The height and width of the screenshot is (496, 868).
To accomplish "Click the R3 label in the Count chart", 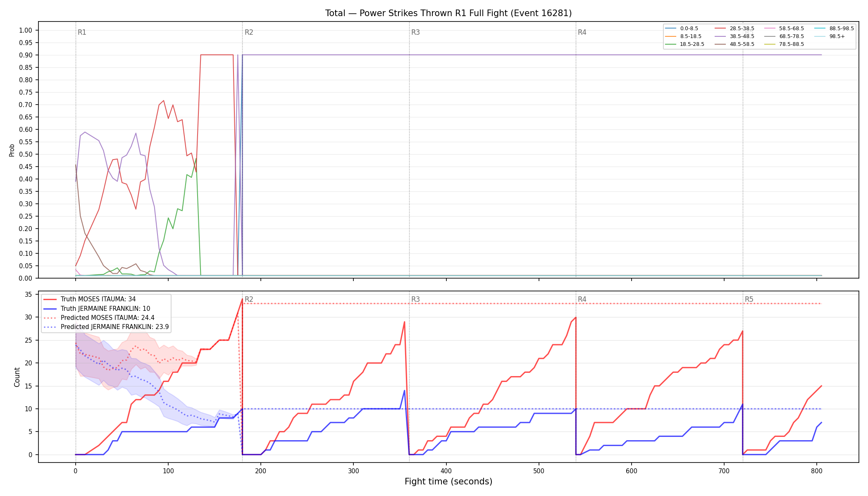I will [x=415, y=299].
